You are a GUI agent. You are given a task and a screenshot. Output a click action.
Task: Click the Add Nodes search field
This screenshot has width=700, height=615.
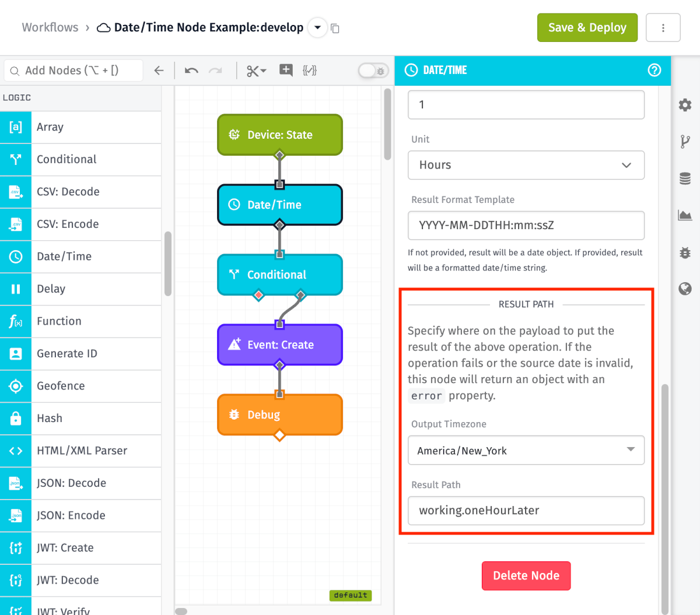[73, 71]
